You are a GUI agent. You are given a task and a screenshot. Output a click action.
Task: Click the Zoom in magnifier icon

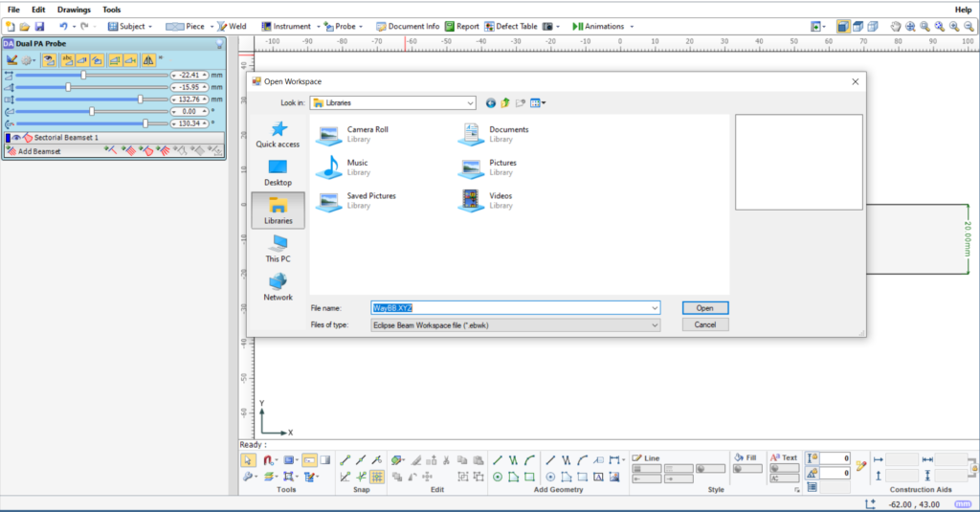[954, 26]
